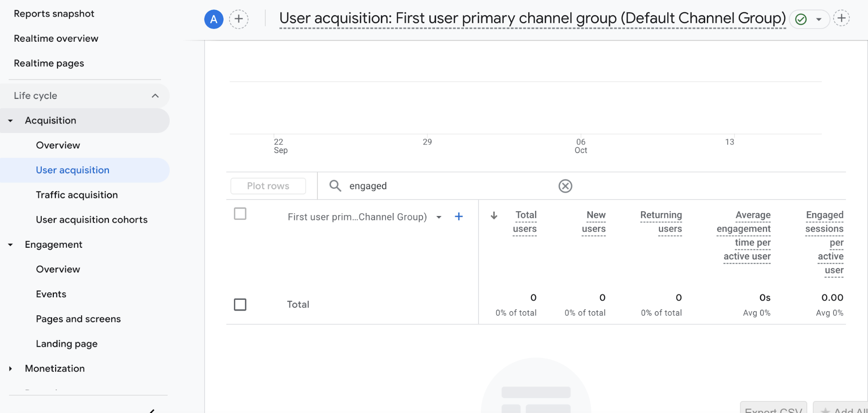
Task: Click the 'Total' row label
Action: coord(298,305)
